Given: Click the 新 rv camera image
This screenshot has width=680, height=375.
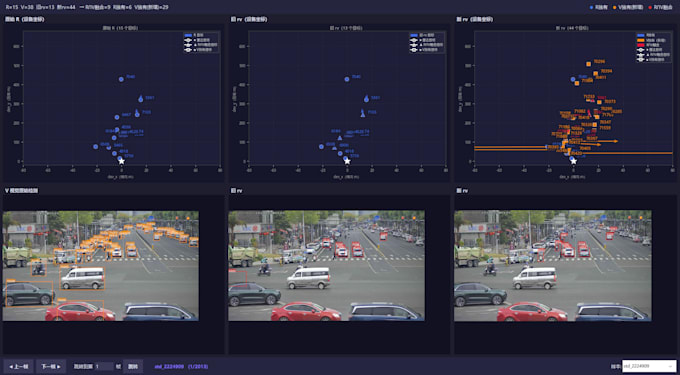Looking at the screenshot, I should point(552,266).
